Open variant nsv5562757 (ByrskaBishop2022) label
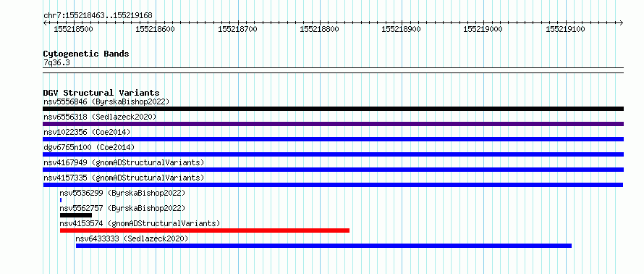This screenshot has width=644, height=274. coord(122,208)
